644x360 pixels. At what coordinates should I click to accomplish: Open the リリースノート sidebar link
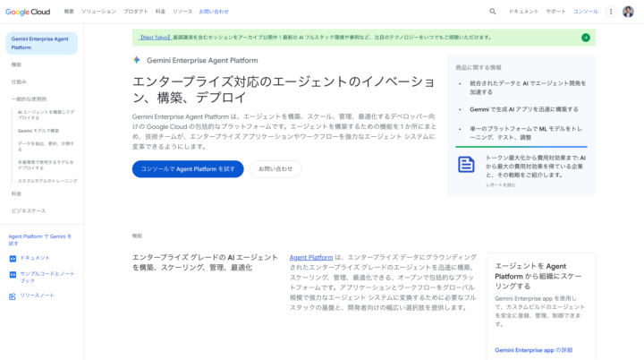click(x=37, y=296)
